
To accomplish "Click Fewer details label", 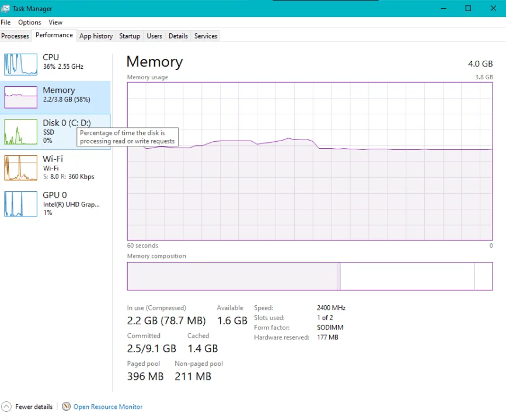I will click(x=34, y=407).
